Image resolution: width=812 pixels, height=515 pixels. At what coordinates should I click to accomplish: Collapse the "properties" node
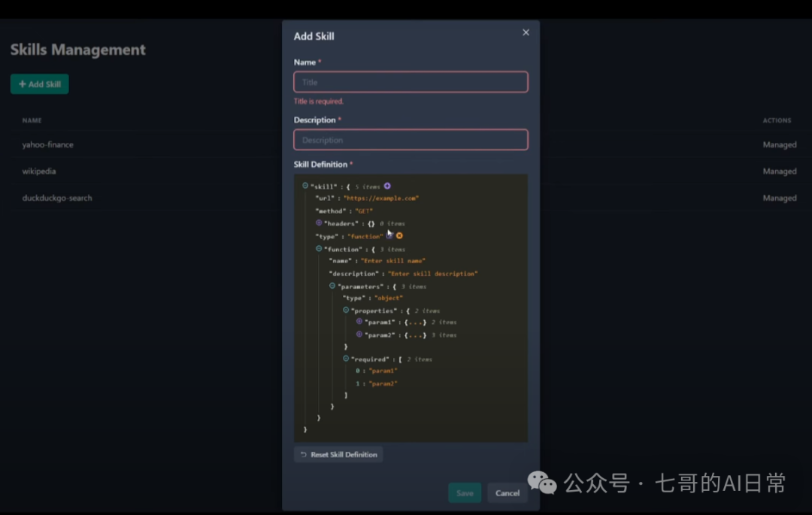(346, 310)
